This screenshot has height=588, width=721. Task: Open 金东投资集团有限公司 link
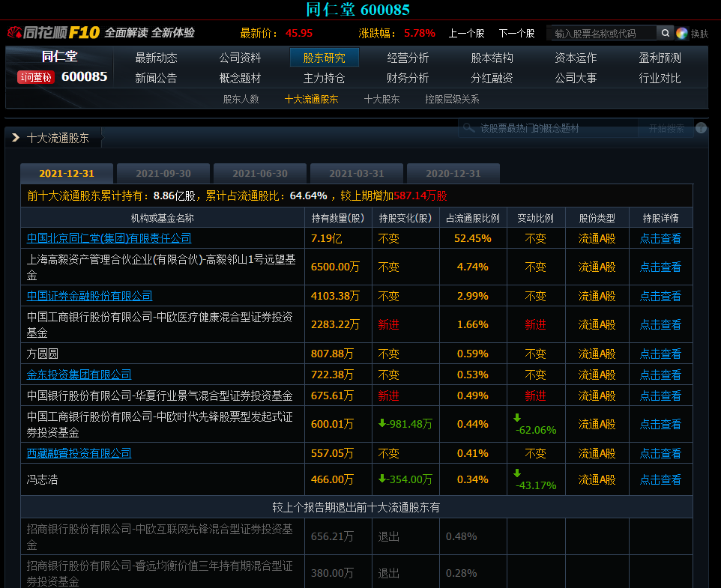(79, 375)
